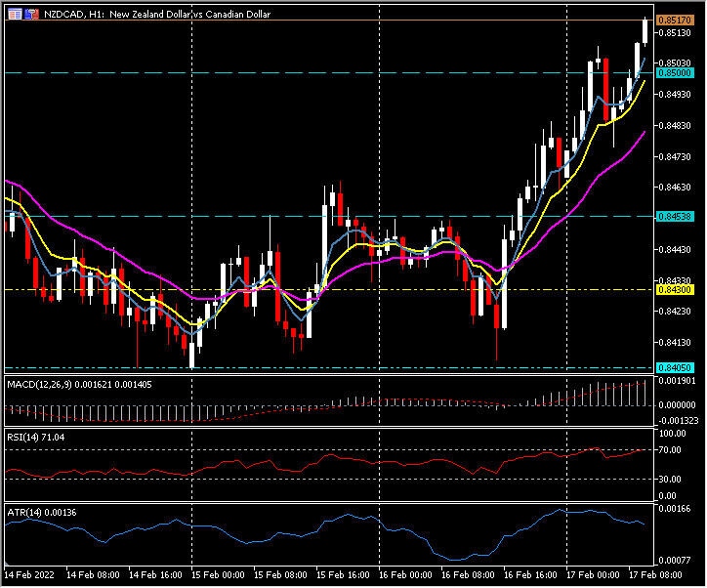Click the RSI scale value 100.00
This screenshot has height=588, width=707.
(x=672, y=434)
